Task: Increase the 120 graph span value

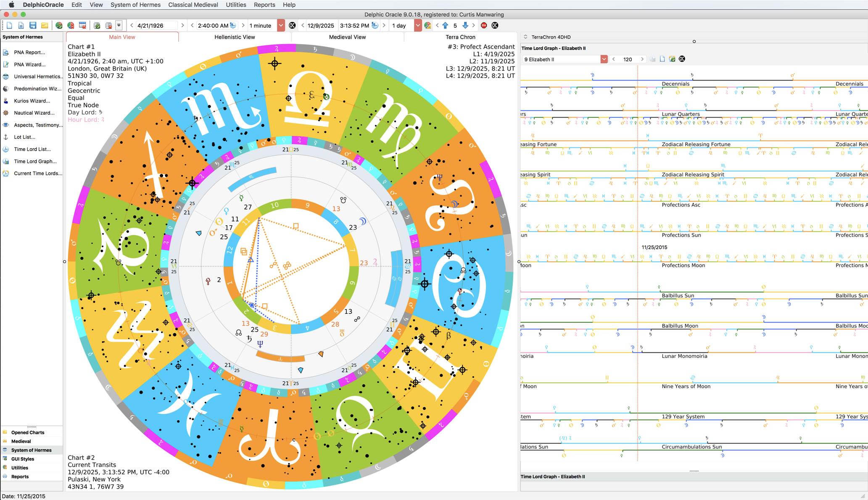Action: [x=642, y=59]
